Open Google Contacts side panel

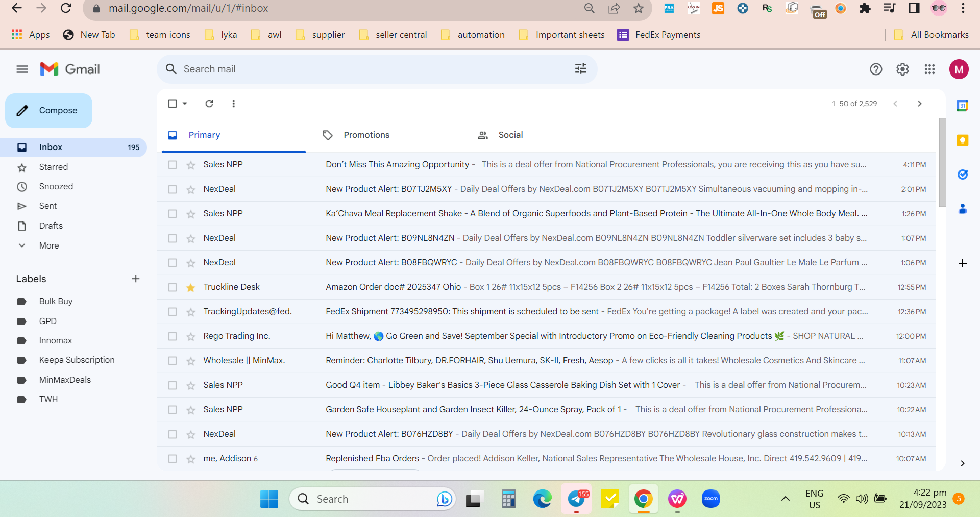pyautogui.click(x=963, y=209)
